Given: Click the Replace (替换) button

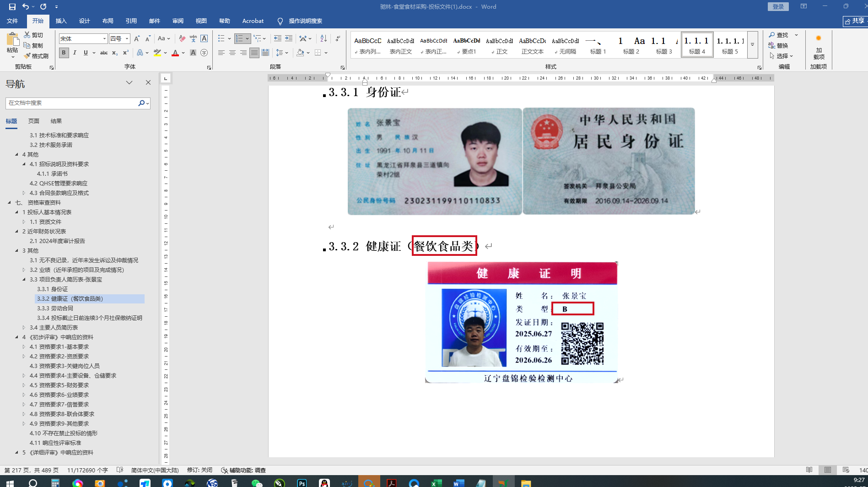Looking at the screenshot, I should [x=778, y=46].
